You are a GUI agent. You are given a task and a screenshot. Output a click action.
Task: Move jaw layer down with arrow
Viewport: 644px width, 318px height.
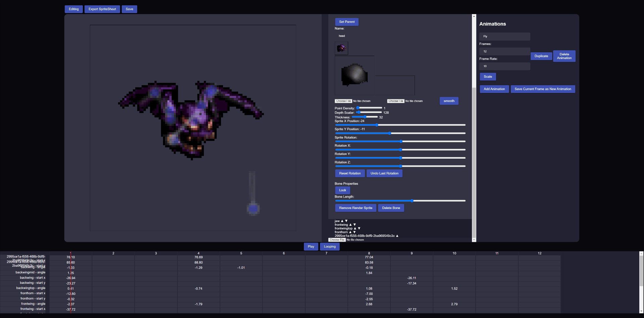(x=346, y=221)
